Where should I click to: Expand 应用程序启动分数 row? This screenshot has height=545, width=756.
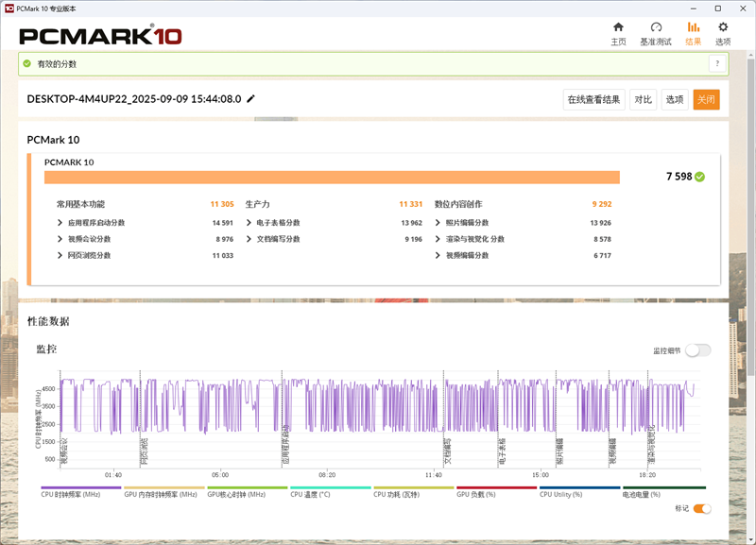click(60, 223)
